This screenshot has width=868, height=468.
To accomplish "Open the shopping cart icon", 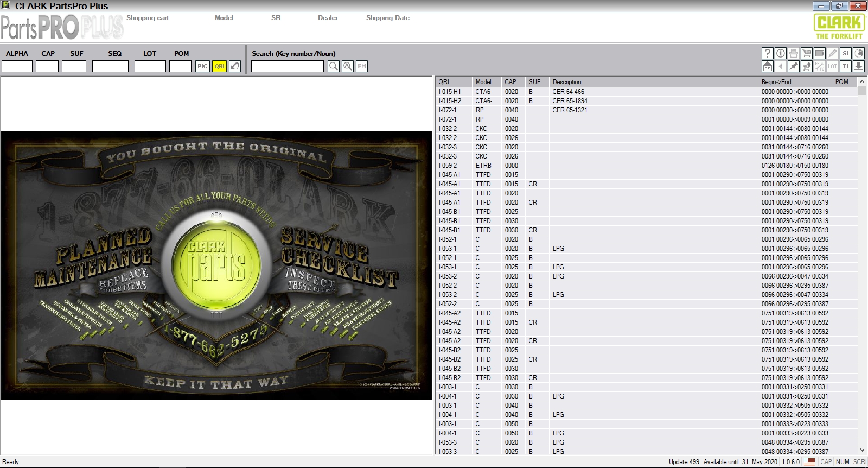I will (x=806, y=53).
